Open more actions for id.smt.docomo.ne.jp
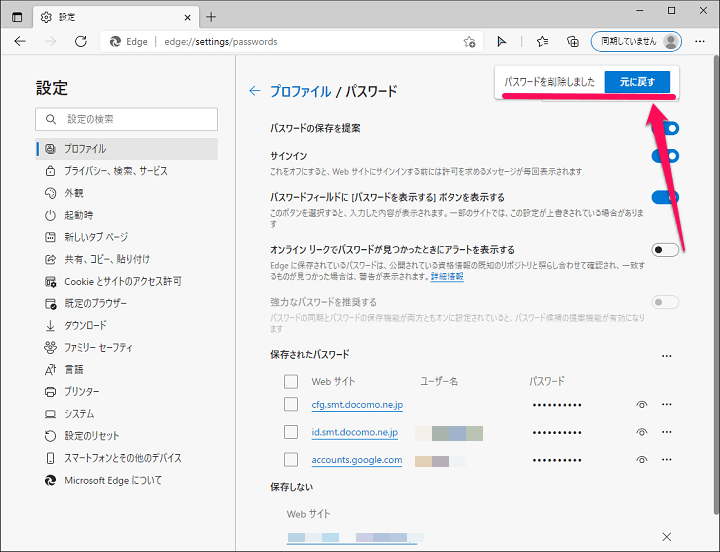The image size is (720, 552). pos(667,432)
